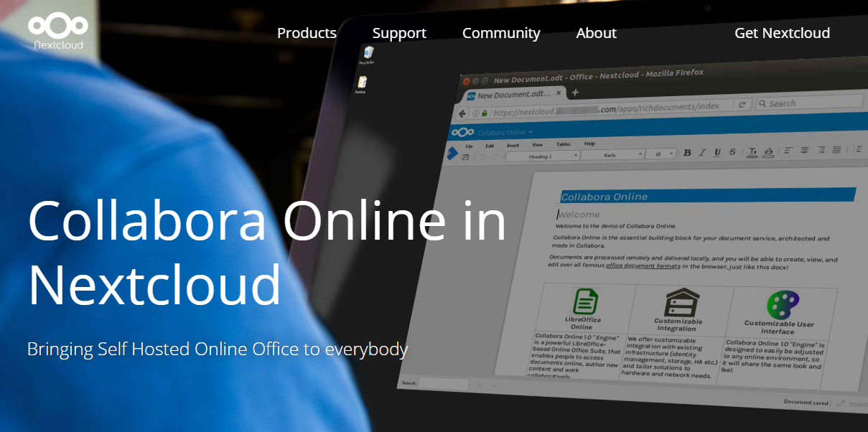Image resolution: width=868 pixels, height=432 pixels.
Task: Click the blue Collabora arrow logo in toolbar
Action: (x=452, y=154)
